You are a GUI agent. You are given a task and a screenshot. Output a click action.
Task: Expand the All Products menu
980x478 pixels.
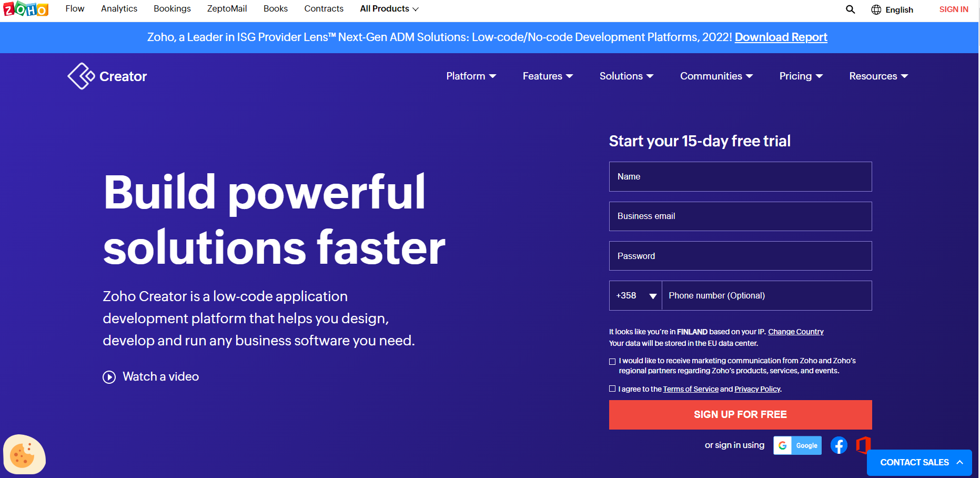(389, 9)
